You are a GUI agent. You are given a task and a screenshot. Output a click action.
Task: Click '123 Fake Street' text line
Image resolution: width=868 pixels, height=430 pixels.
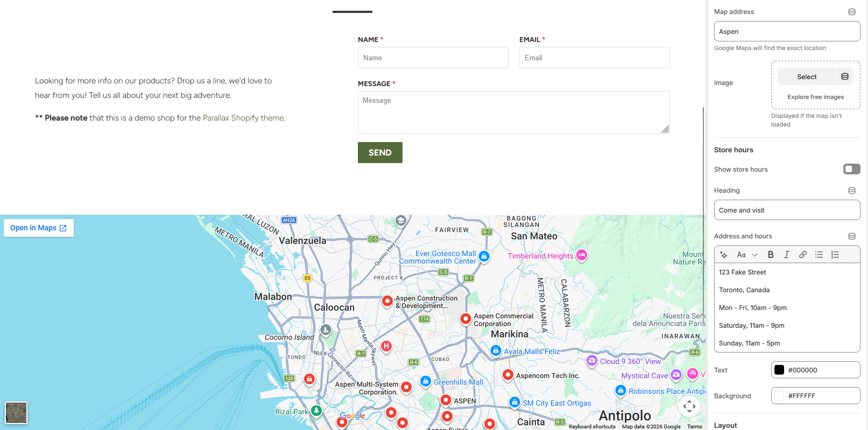click(742, 272)
